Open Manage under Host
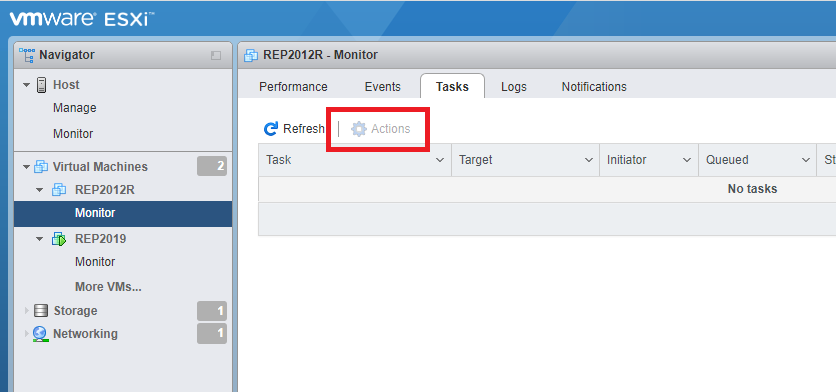This screenshot has width=836, height=392. pos(75,108)
